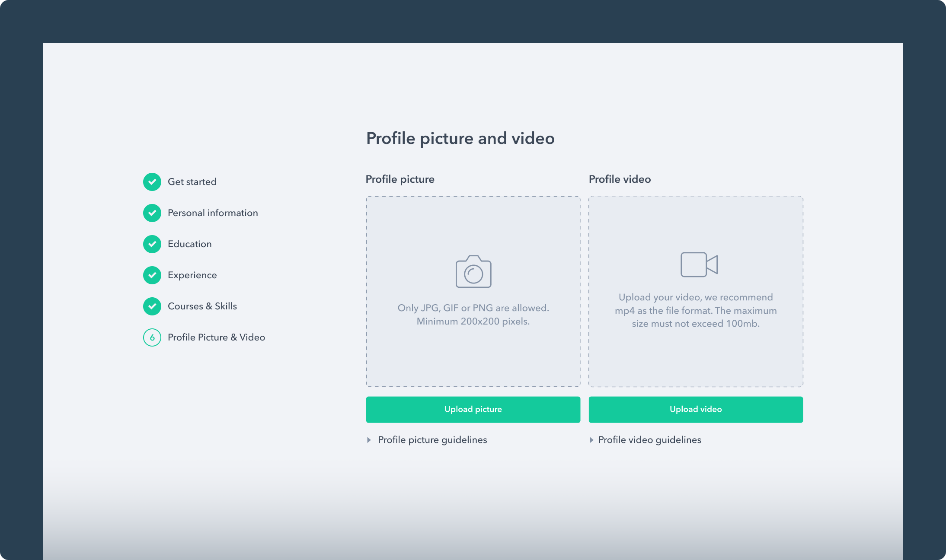Click the camera icon in the picture upload area
The height and width of the screenshot is (560, 946).
(x=473, y=271)
